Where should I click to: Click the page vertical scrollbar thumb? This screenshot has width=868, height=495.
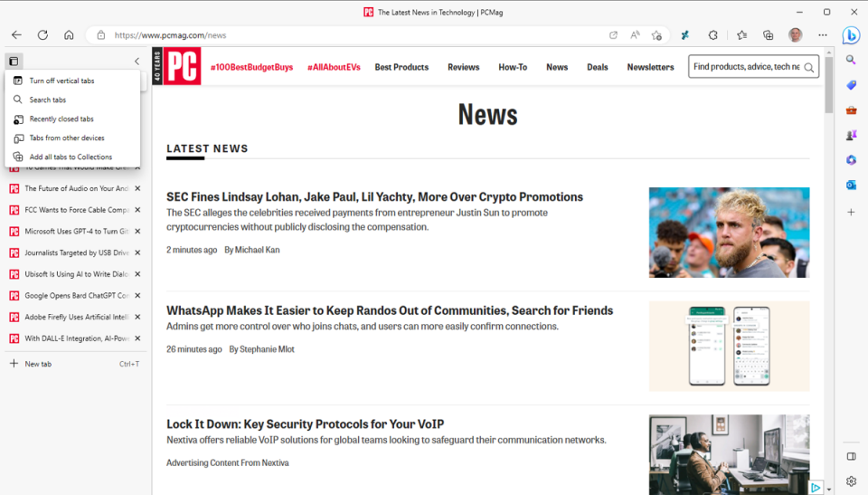click(829, 85)
